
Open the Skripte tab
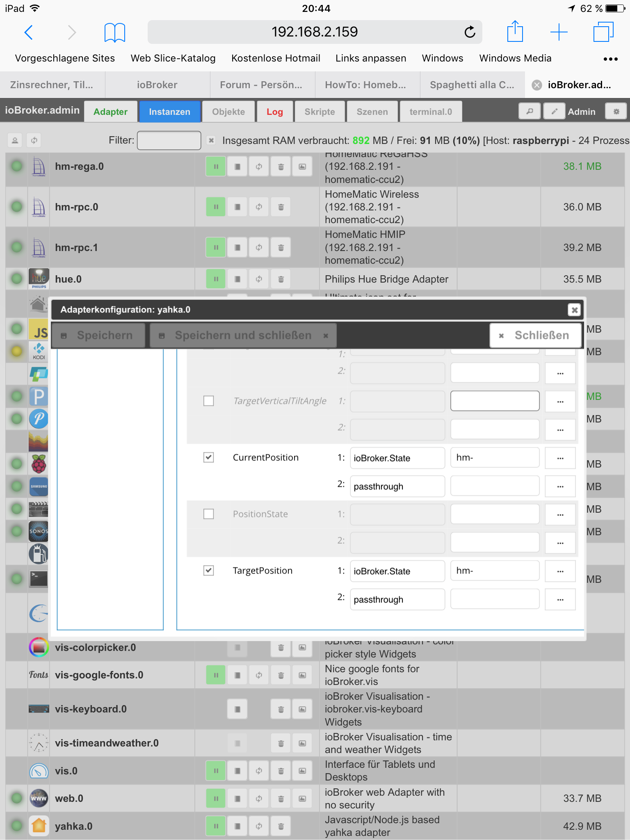320,112
